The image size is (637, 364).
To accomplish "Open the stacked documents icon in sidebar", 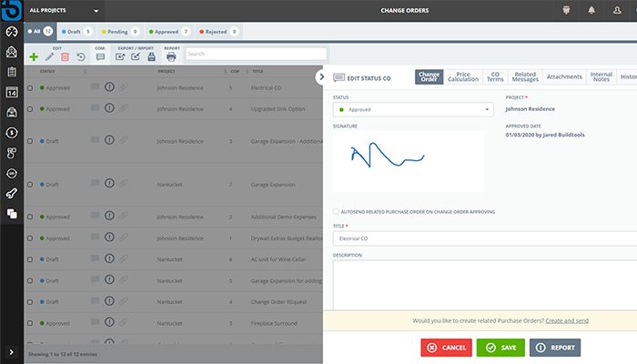I will 12,214.
